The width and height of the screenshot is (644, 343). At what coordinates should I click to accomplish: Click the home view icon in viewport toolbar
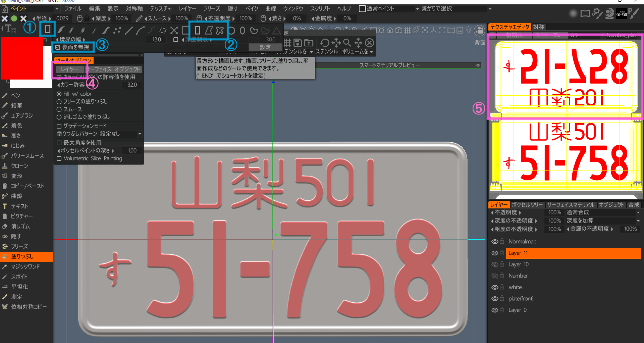point(390,31)
